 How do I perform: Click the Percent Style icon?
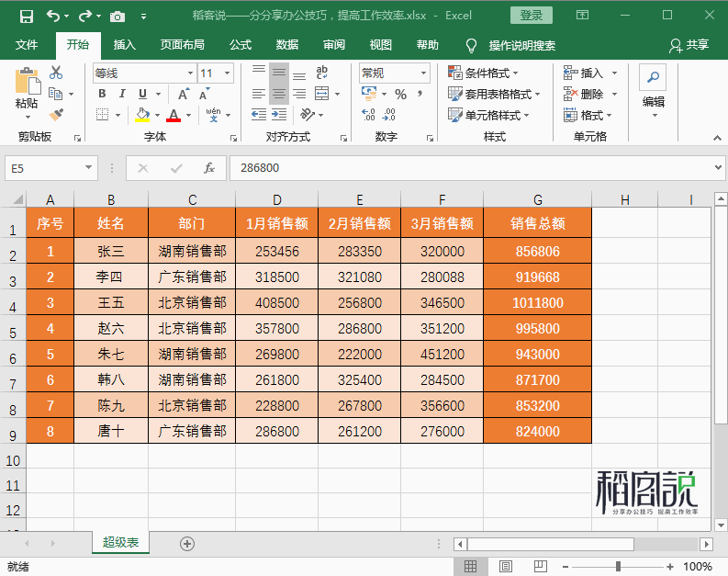click(400, 95)
